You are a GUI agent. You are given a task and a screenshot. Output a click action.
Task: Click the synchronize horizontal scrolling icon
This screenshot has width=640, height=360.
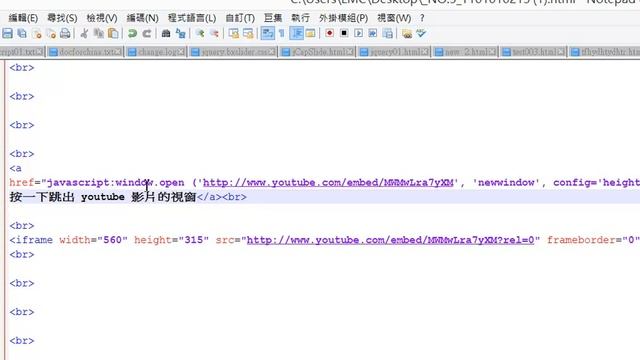pos(248,33)
